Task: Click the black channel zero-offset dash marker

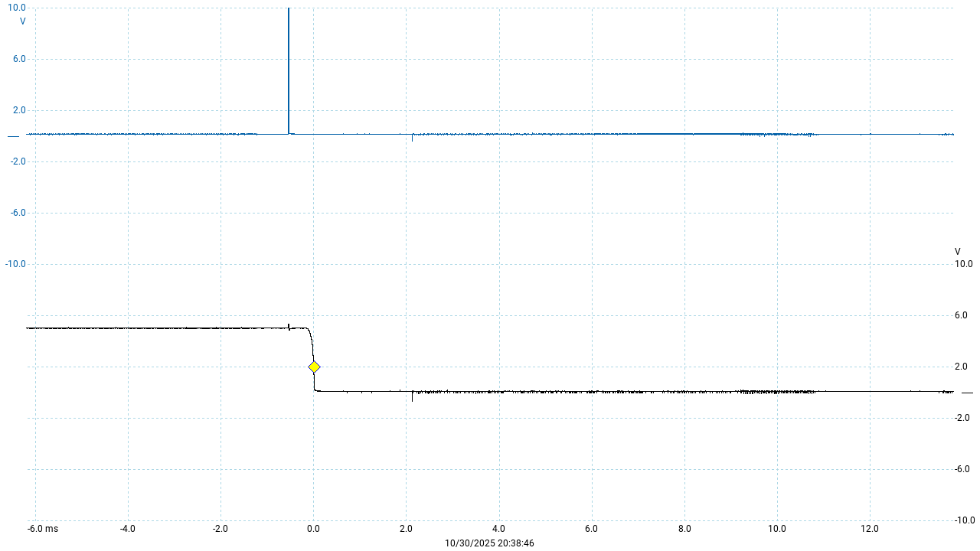Action: 966,393
